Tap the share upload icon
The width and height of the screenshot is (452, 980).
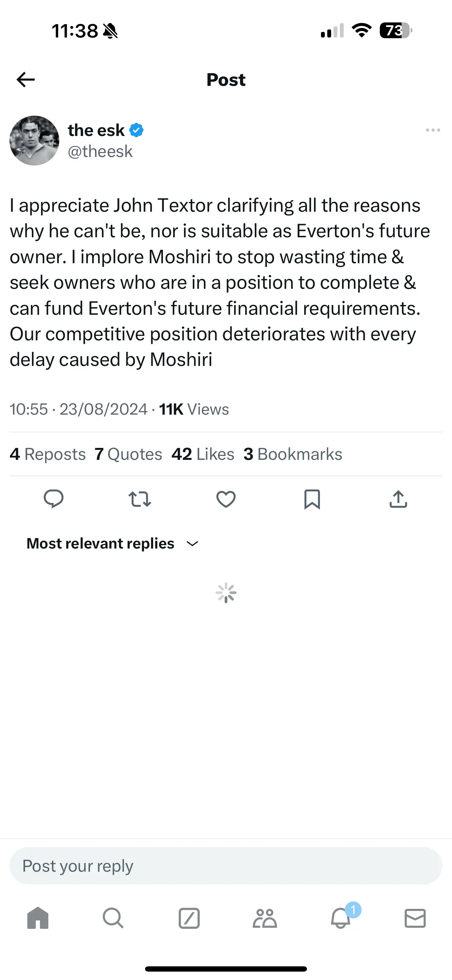tap(398, 499)
